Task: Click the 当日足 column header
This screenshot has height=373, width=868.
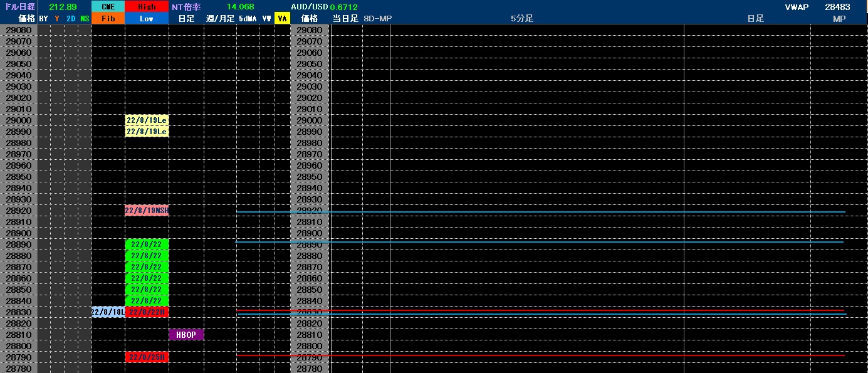Action: point(345,19)
